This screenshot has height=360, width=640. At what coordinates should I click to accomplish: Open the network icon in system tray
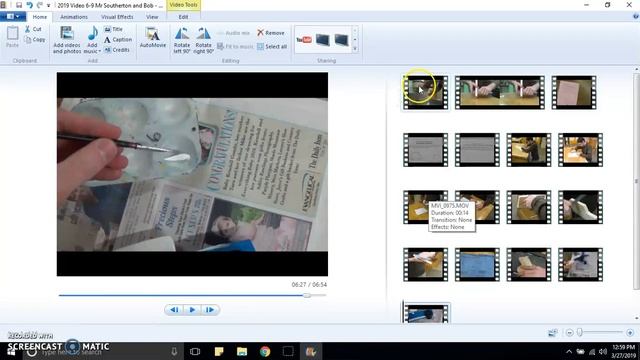pos(592,351)
